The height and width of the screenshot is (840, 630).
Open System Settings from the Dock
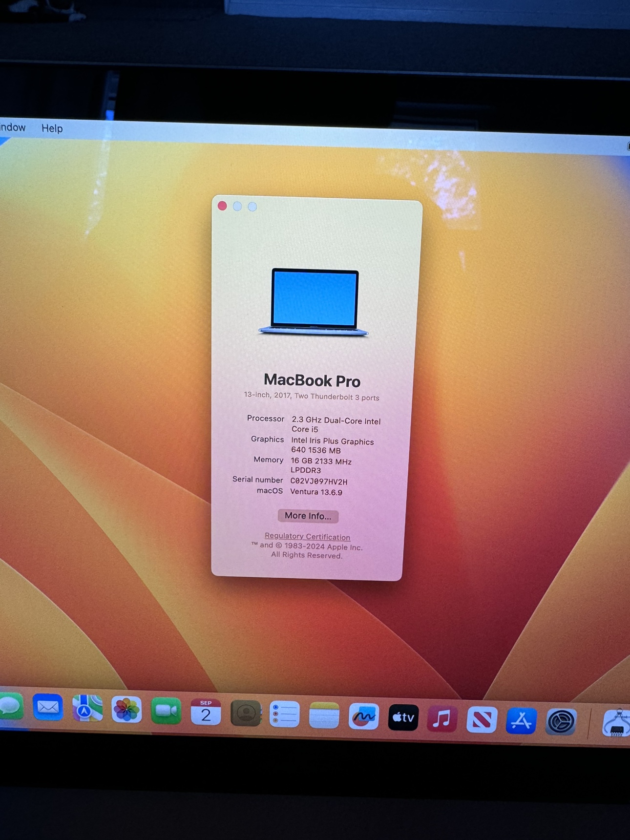coord(561,722)
